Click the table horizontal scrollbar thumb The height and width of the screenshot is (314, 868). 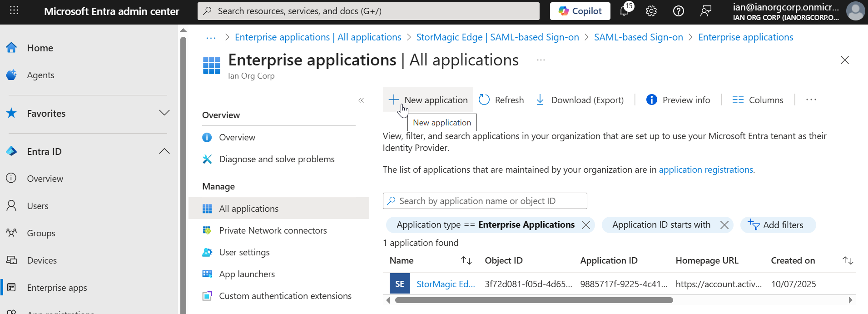(x=534, y=300)
